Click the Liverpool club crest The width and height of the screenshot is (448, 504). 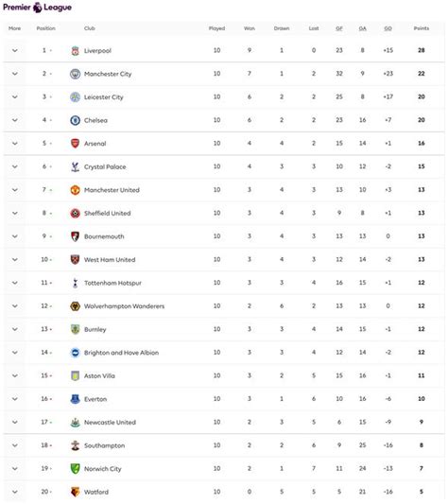click(x=75, y=50)
